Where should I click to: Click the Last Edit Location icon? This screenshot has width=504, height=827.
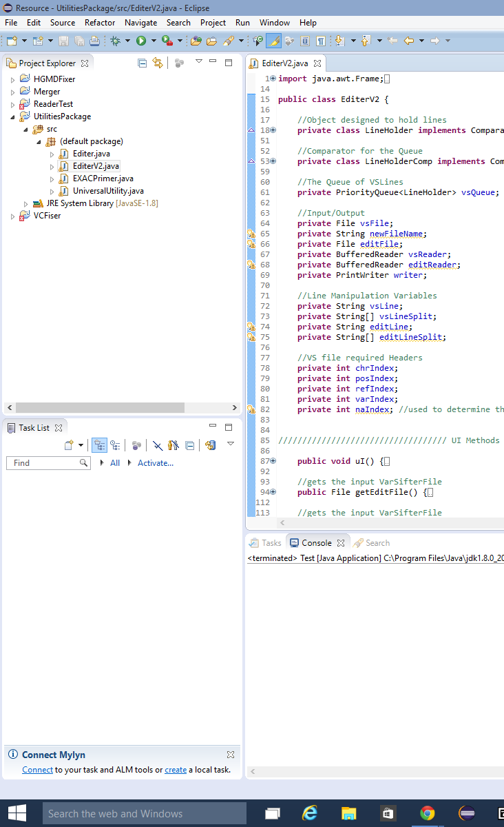[392, 41]
